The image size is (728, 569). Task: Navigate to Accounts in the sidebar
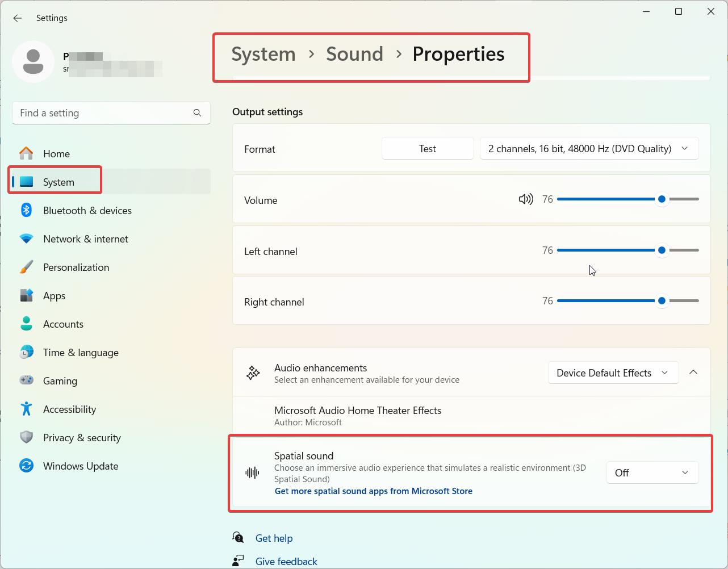coord(63,324)
